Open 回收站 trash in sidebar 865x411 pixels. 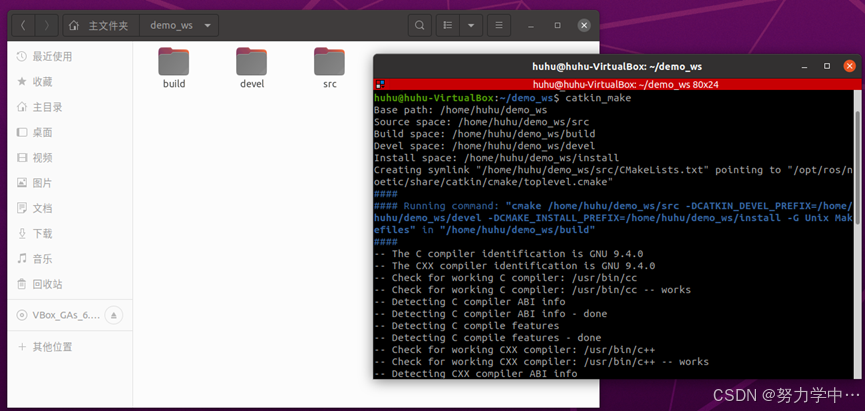(70, 284)
